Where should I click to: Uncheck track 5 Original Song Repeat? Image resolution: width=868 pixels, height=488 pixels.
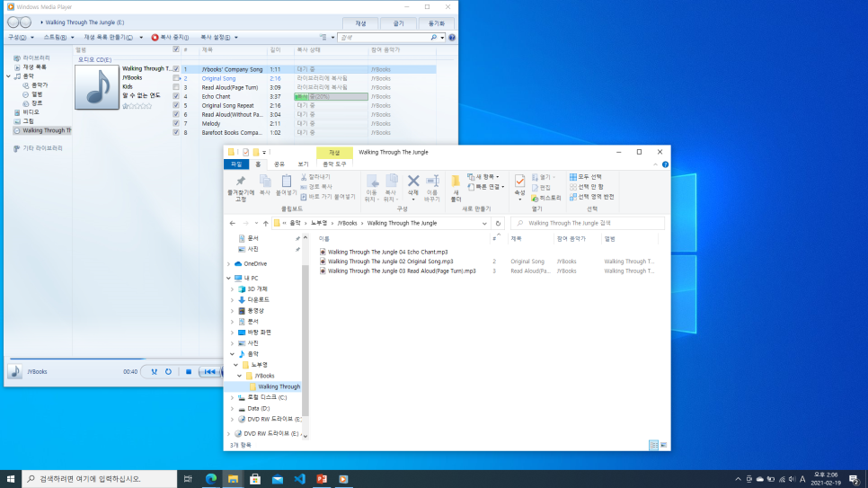(x=176, y=105)
